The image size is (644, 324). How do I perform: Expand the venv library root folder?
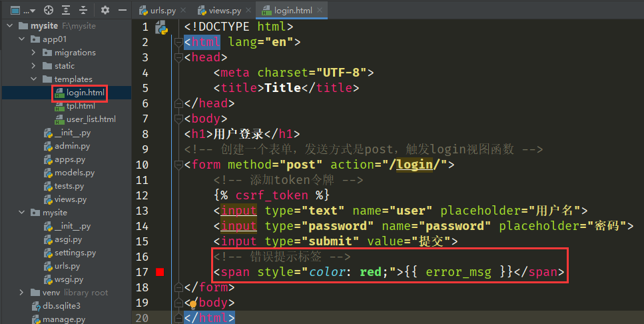click(x=22, y=293)
